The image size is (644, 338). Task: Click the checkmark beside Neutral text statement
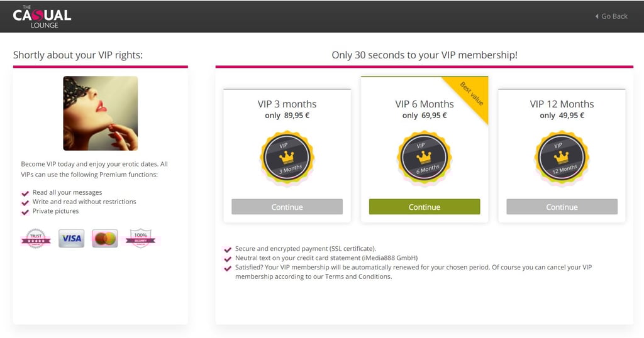click(227, 259)
